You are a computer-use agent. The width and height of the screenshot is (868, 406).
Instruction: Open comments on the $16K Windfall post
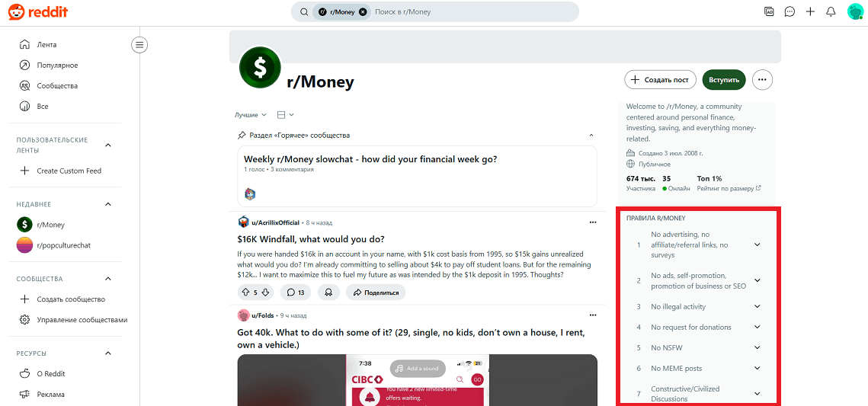coord(296,292)
